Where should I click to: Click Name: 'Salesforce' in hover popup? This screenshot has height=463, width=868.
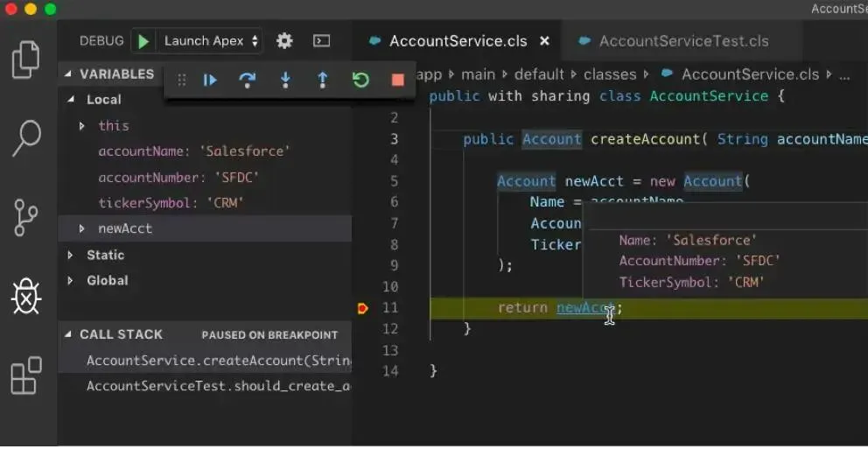coord(688,241)
